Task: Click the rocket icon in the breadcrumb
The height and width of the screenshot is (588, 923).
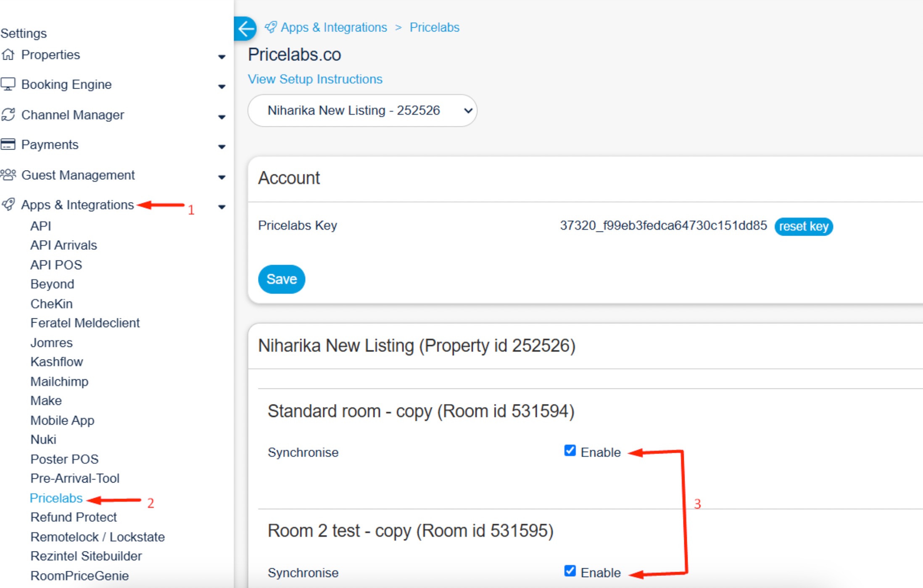Action: 271,27
